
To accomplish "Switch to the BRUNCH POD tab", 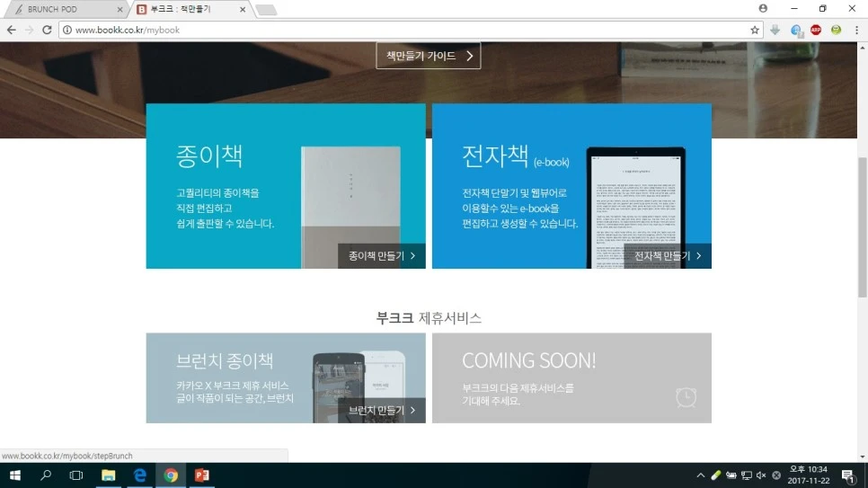I will point(66,9).
